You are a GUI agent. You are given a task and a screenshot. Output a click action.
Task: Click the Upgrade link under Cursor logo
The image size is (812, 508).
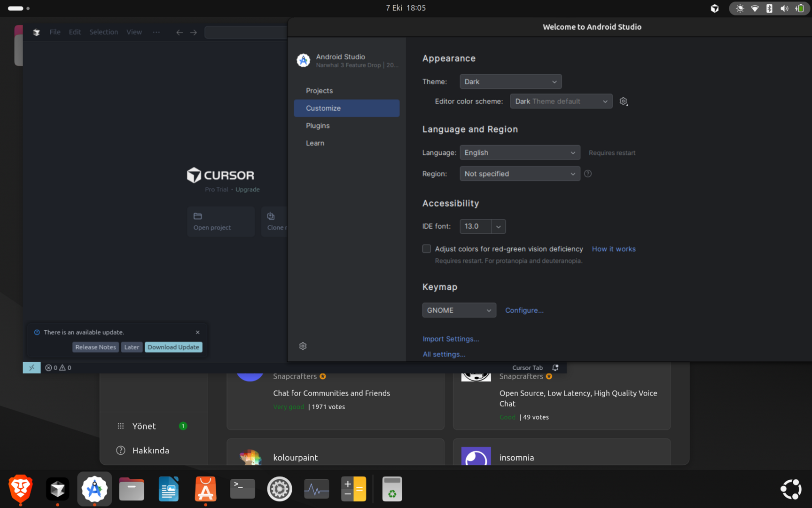pyautogui.click(x=248, y=190)
